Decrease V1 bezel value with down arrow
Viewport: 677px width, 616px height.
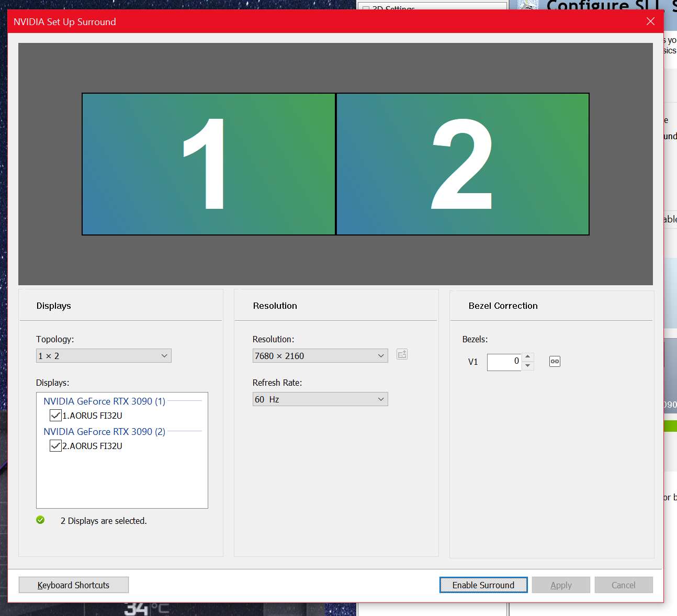pos(528,366)
